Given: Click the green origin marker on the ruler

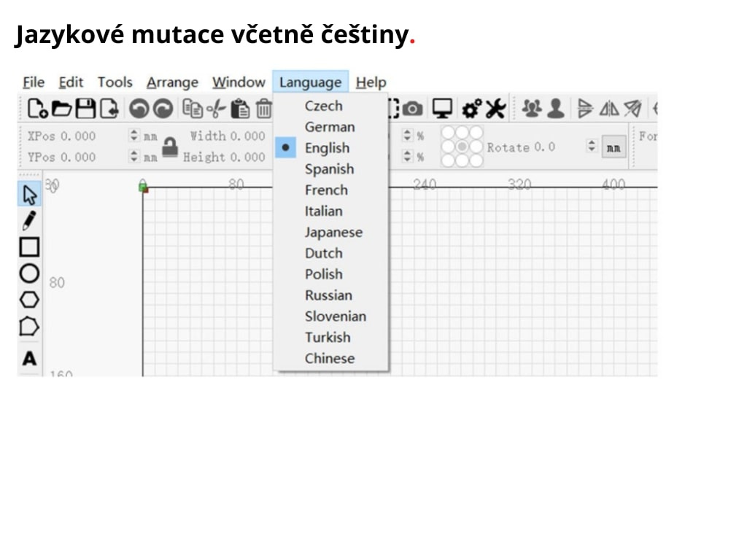Looking at the screenshot, I should pyautogui.click(x=143, y=186).
